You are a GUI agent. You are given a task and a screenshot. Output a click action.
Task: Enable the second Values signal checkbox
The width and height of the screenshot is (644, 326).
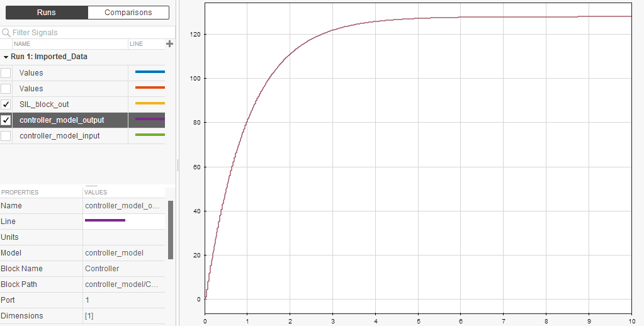point(6,89)
